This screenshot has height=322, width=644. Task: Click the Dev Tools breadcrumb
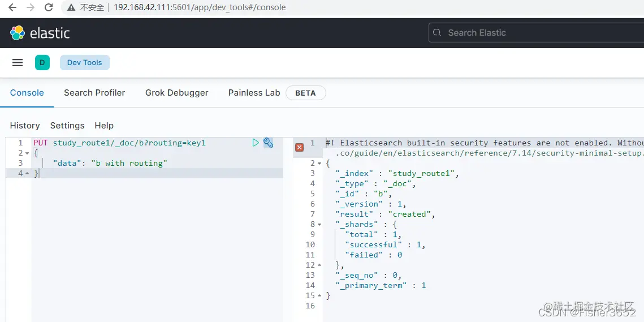(x=85, y=62)
